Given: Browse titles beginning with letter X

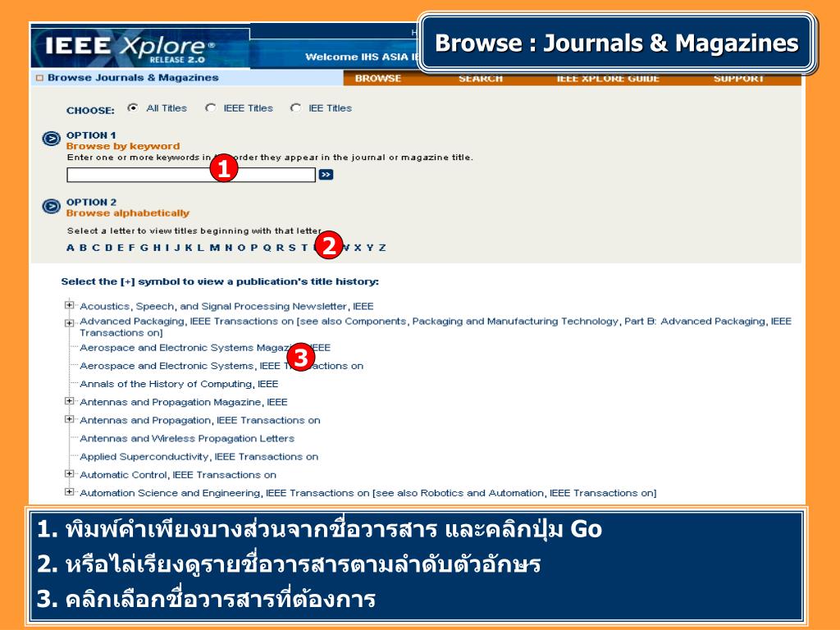Looking at the screenshot, I should [x=358, y=248].
